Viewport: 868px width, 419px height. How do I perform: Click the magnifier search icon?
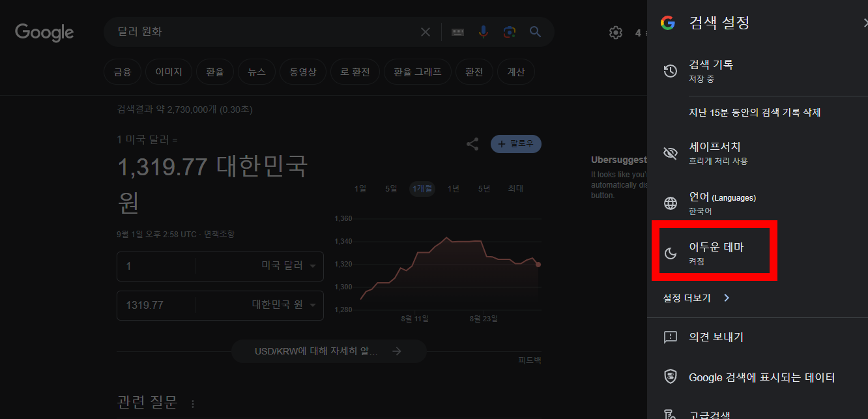coord(536,32)
